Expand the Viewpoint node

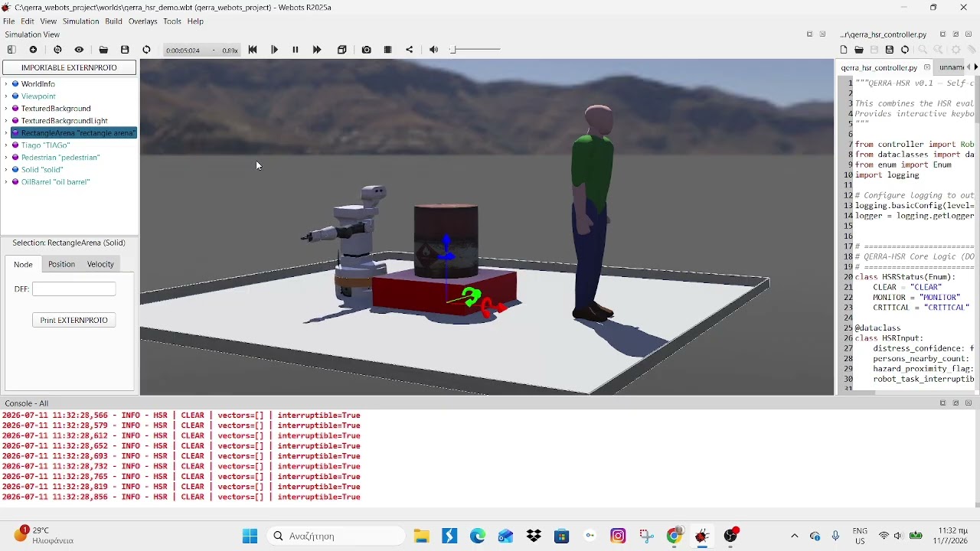pos(6,96)
